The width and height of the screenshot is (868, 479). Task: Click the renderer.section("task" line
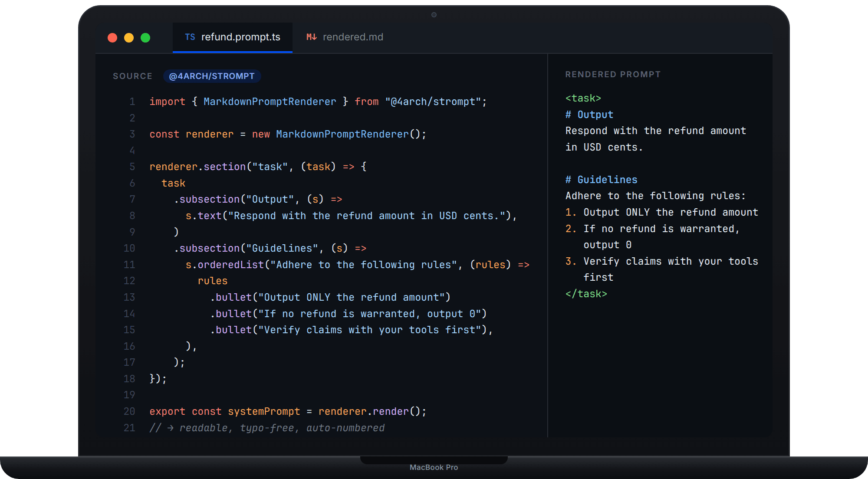[258, 167]
